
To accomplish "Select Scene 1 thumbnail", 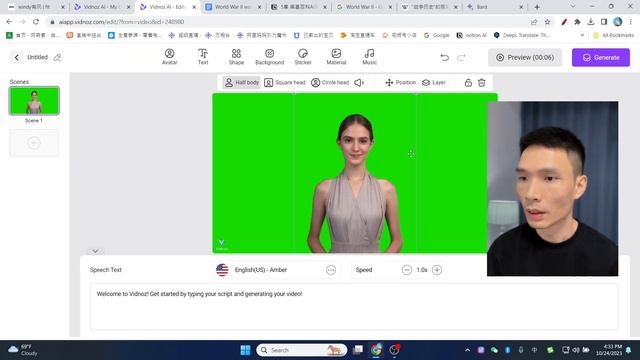I will tap(34, 100).
